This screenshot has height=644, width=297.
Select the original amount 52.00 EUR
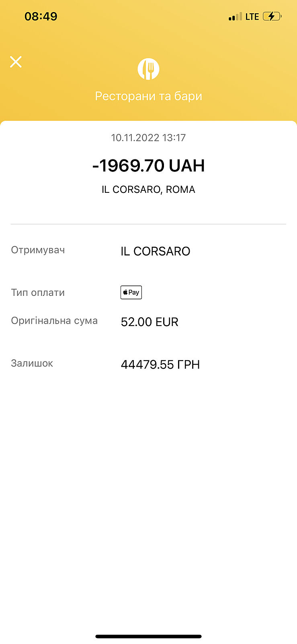(x=150, y=322)
